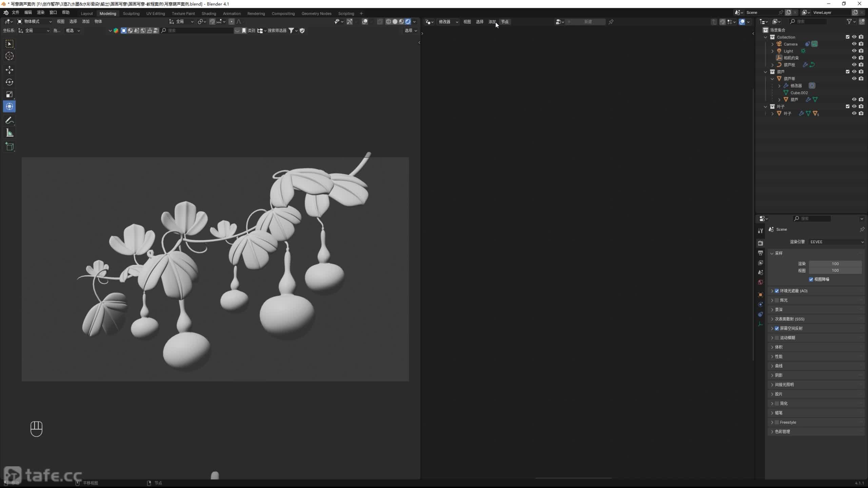Image resolution: width=868 pixels, height=488 pixels.
Task: Select the Rotate tool
Action: (9, 82)
